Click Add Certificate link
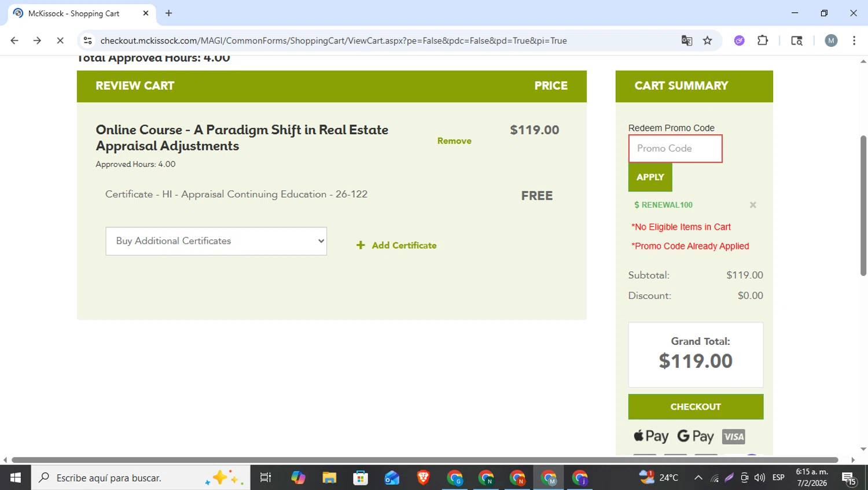The height and width of the screenshot is (490, 868). [x=404, y=245]
